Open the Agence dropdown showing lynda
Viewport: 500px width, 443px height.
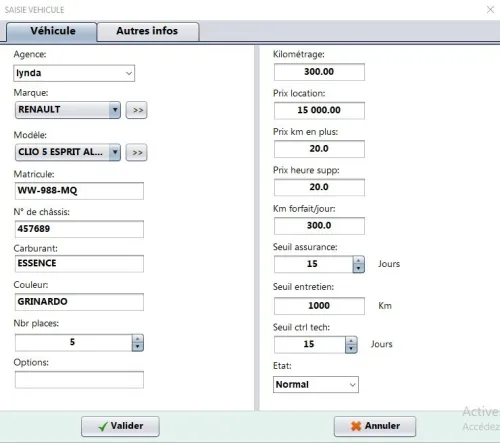coord(74,73)
